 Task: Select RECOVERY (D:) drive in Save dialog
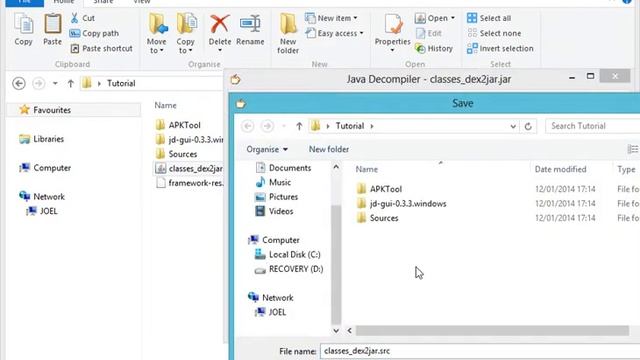pos(289,269)
